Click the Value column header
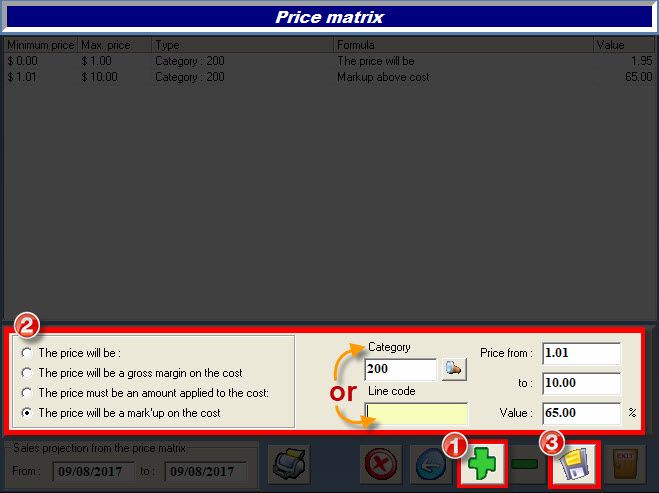 point(624,45)
